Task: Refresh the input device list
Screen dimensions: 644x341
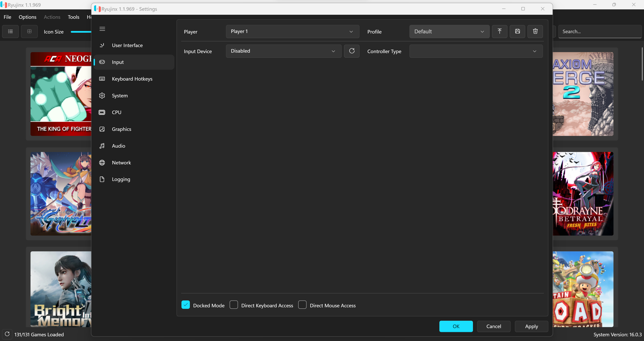Action: point(352,51)
